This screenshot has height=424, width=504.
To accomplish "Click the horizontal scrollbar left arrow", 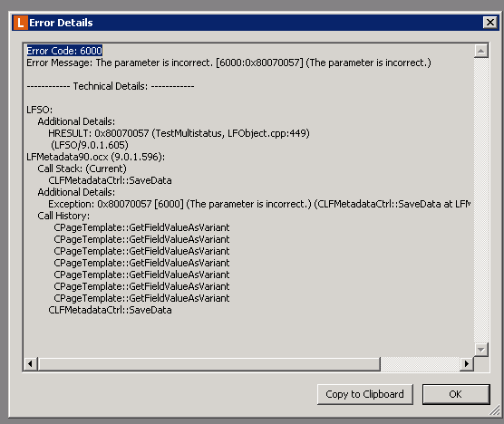I will pos(31,364).
